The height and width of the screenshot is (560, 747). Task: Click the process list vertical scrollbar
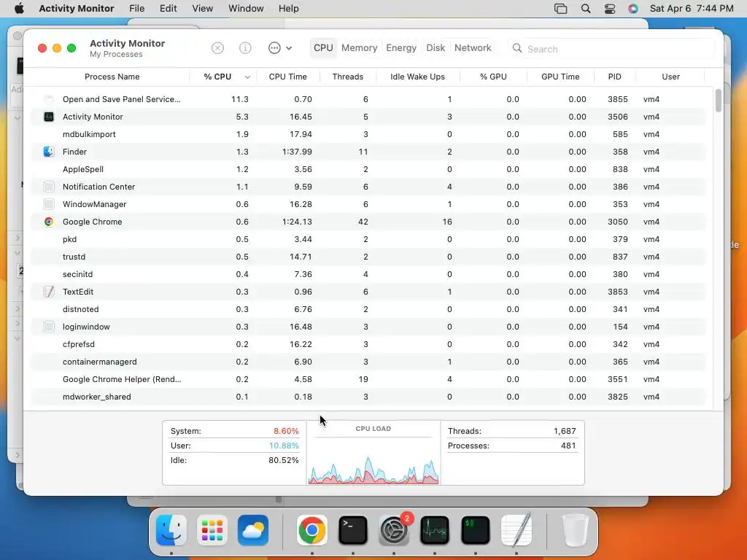tap(719, 101)
